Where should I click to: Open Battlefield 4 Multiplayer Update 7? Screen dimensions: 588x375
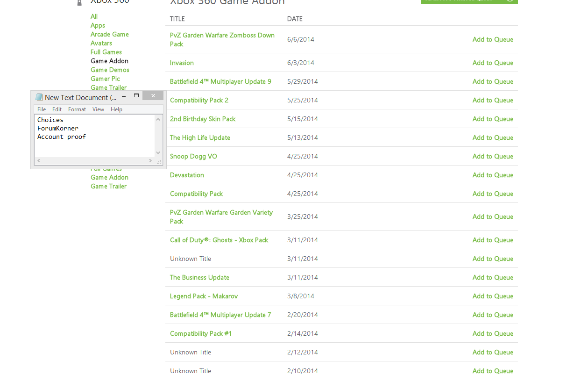point(220,315)
